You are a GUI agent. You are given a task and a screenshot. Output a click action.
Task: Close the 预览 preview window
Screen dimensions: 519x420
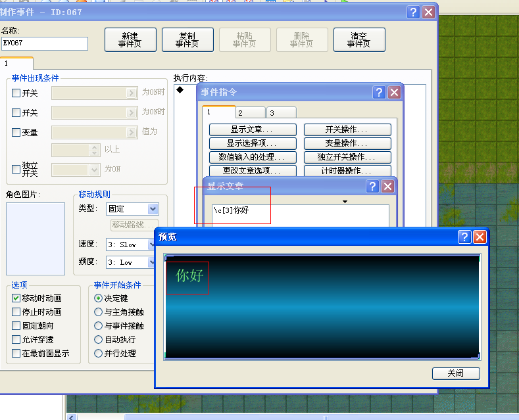point(480,237)
